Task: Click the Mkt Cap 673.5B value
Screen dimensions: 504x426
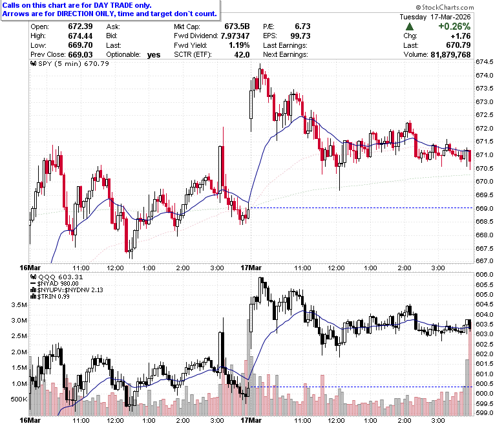Action: 237,27
